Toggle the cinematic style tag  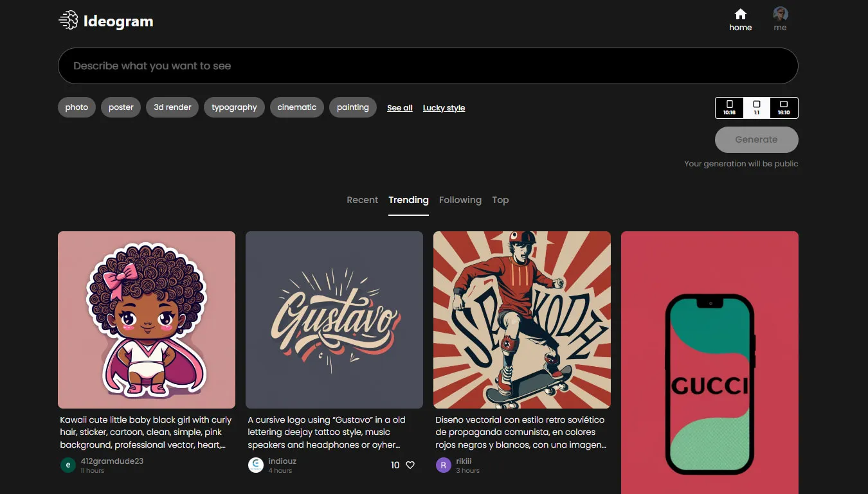point(297,107)
